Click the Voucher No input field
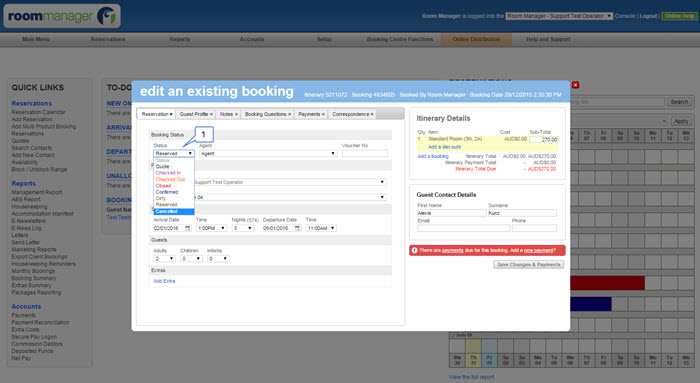This screenshot has height=383, width=700. tap(365, 153)
